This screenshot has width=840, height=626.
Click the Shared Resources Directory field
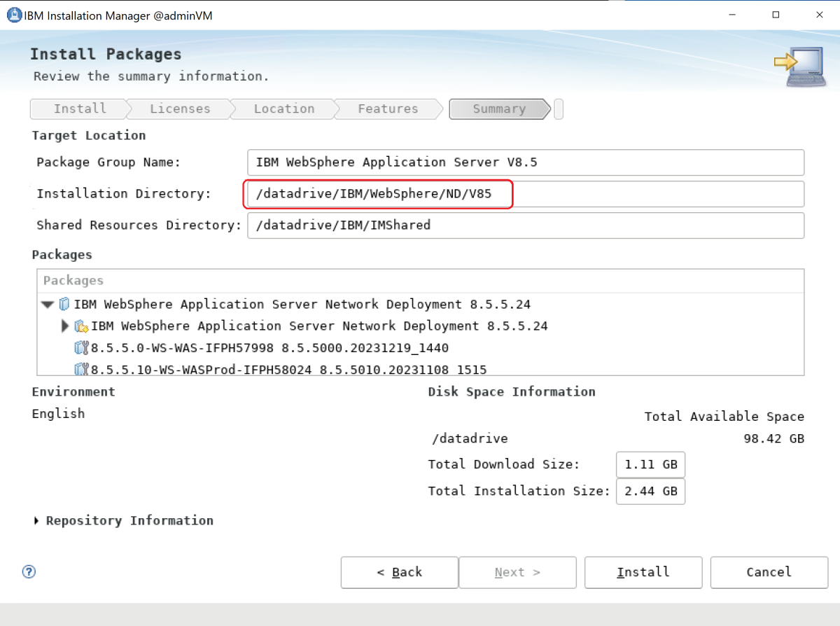[526, 225]
